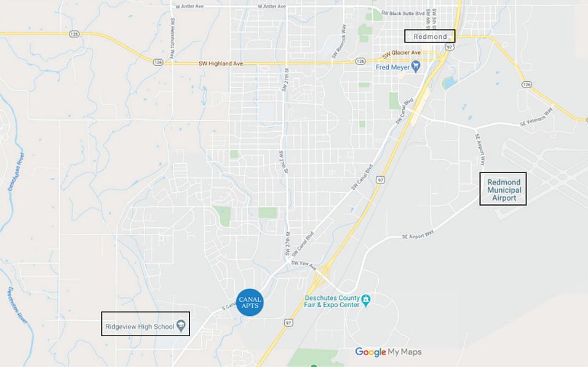588x367 pixels.
Task: Click the SW Glacier Ave road label
Action: [x=401, y=54]
